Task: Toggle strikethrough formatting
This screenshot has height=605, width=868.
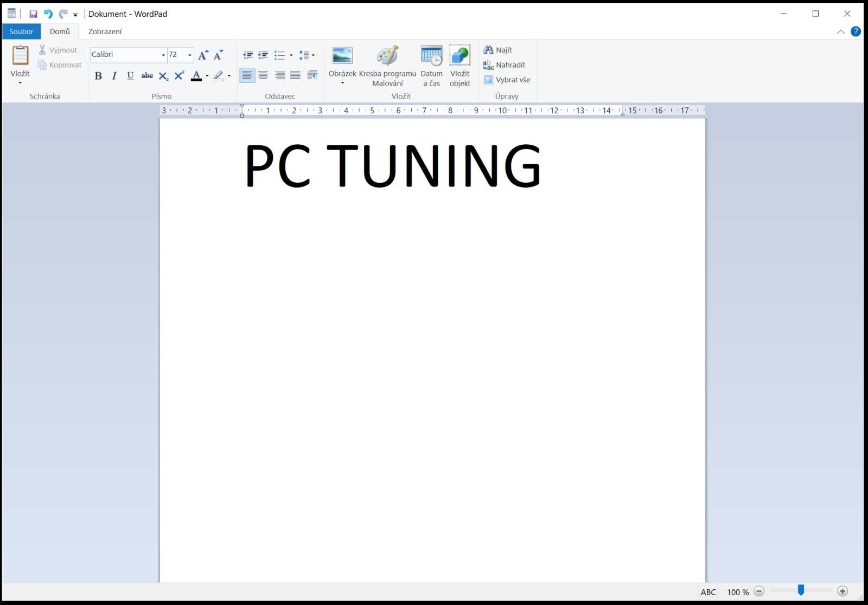Action: (147, 76)
